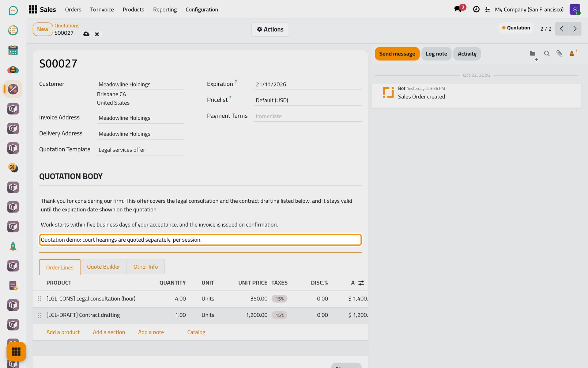The width and height of the screenshot is (588, 368).
Task: Open the Pricelist Default (USD) selector
Action: click(308, 100)
